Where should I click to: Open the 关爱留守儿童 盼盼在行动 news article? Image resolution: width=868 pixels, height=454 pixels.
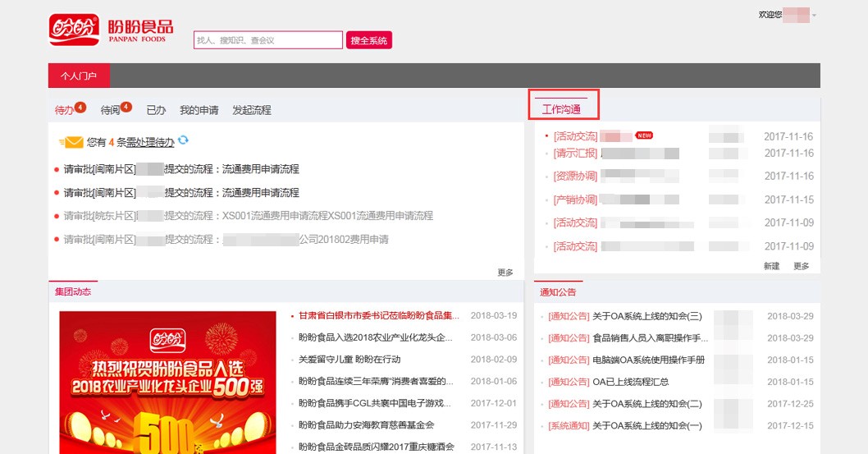point(349,360)
